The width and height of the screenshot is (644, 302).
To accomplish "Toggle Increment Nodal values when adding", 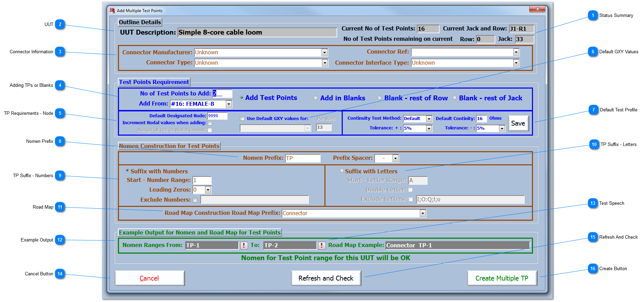I will [x=210, y=123].
